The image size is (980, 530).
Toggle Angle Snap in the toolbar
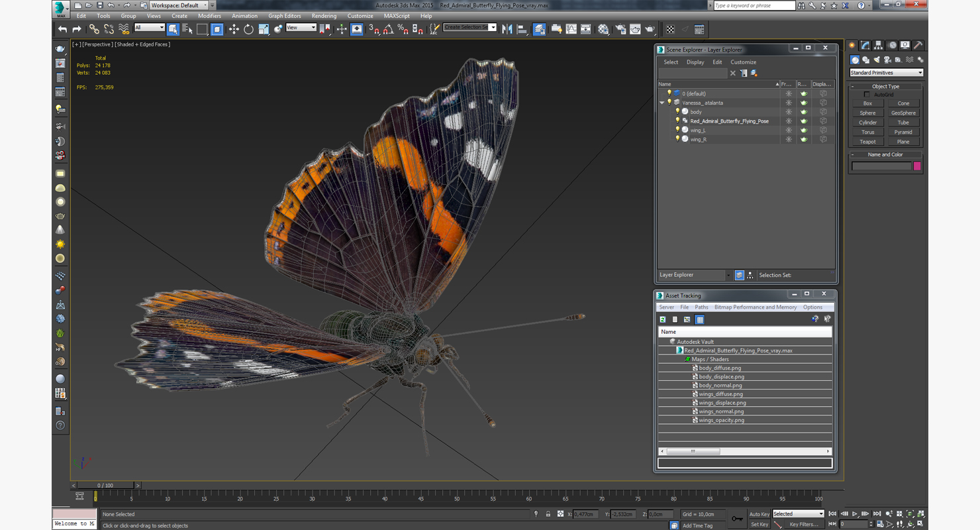click(389, 29)
